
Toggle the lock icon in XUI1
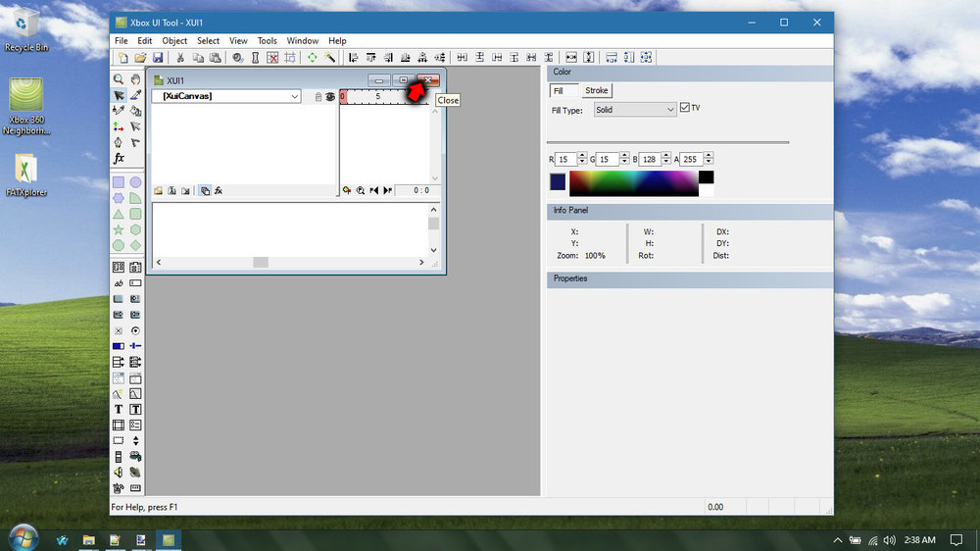point(318,96)
